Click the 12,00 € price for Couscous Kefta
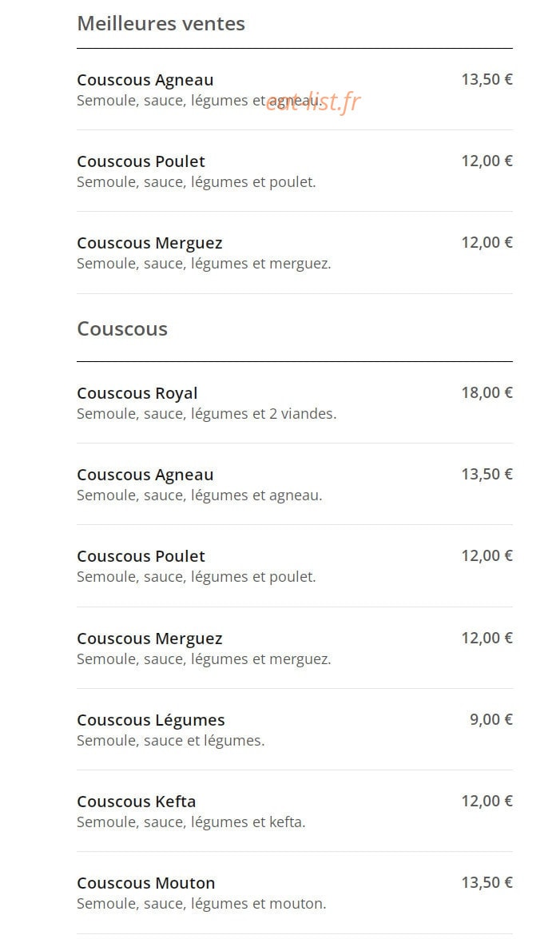This screenshot has height=939, width=560. tap(487, 802)
